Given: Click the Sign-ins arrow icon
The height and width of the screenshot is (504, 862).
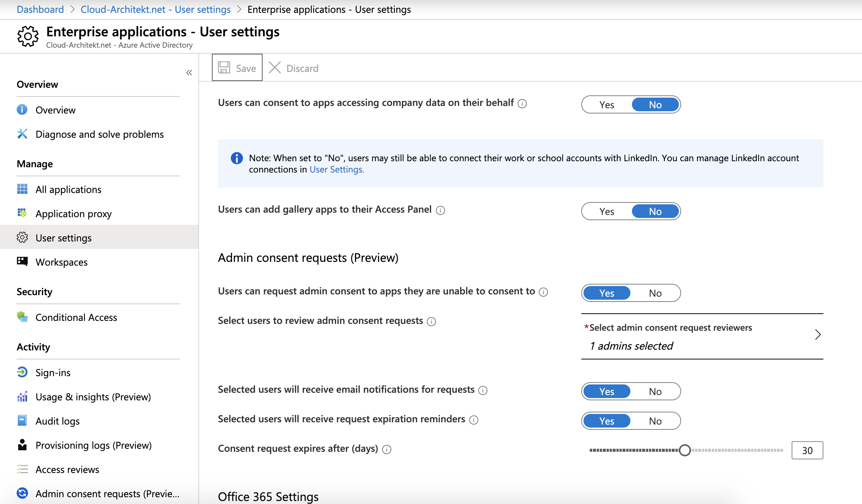Looking at the screenshot, I should tap(22, 372).
